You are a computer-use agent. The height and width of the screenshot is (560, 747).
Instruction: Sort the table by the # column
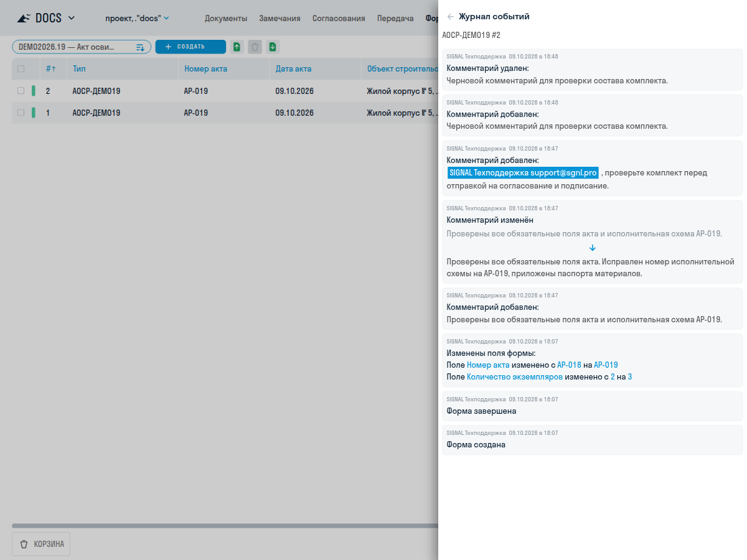tap(51, 69)
